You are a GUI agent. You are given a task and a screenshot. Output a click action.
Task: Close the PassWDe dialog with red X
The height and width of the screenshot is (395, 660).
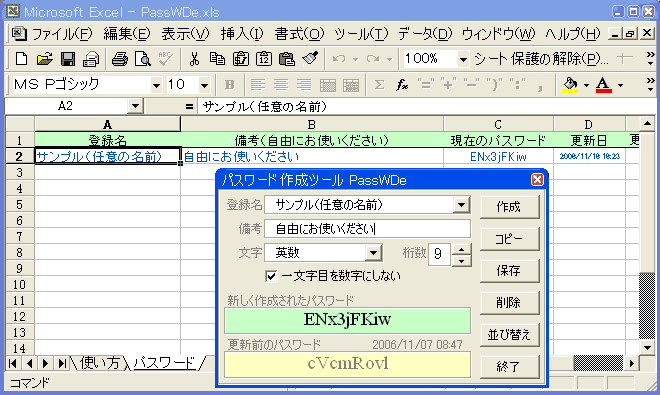pyautogui.click(x=537, y=180)
